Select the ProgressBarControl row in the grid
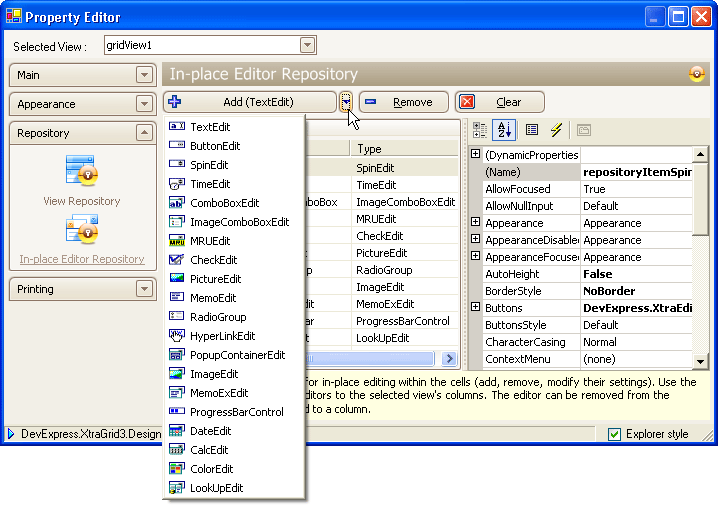The height and width of the screenshot is (505, 718). point(382,320)
